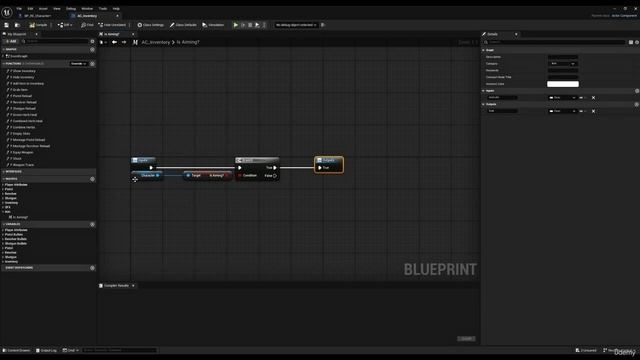
Task: Open Class Settings
Action: (x=150, y=25)
